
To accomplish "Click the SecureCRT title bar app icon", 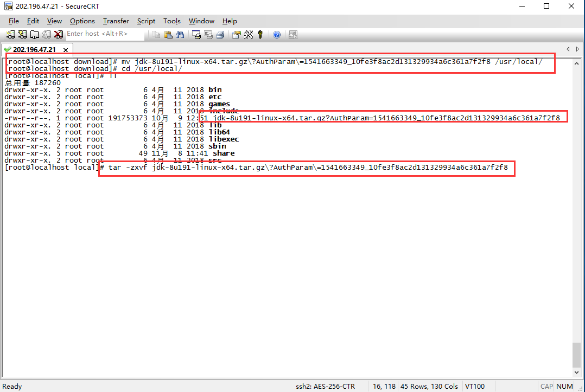I will tap(8, 6).
